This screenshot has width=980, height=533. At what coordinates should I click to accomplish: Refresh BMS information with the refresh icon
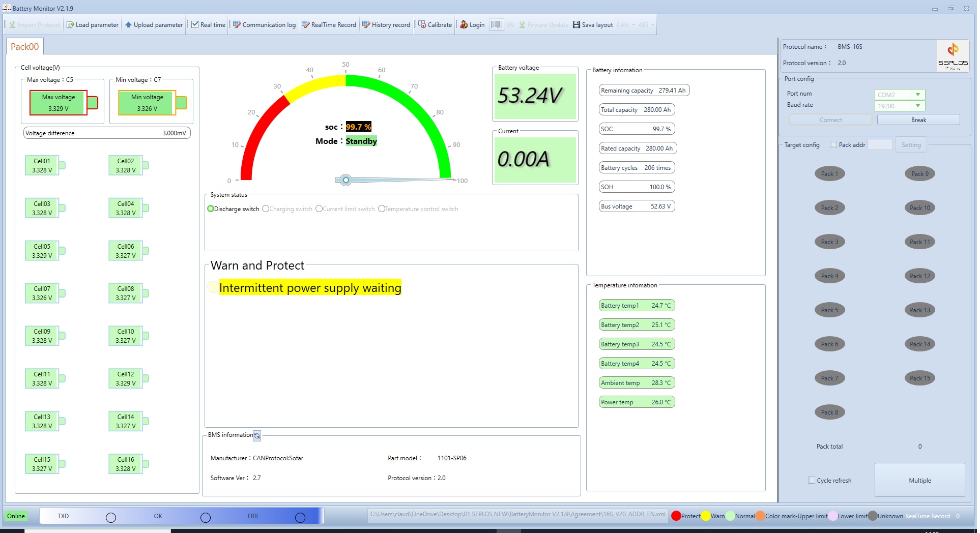click(257, 436)
